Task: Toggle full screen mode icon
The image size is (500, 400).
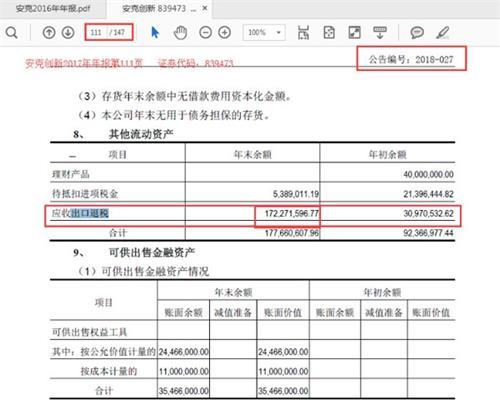Action: tap(354, 33)
